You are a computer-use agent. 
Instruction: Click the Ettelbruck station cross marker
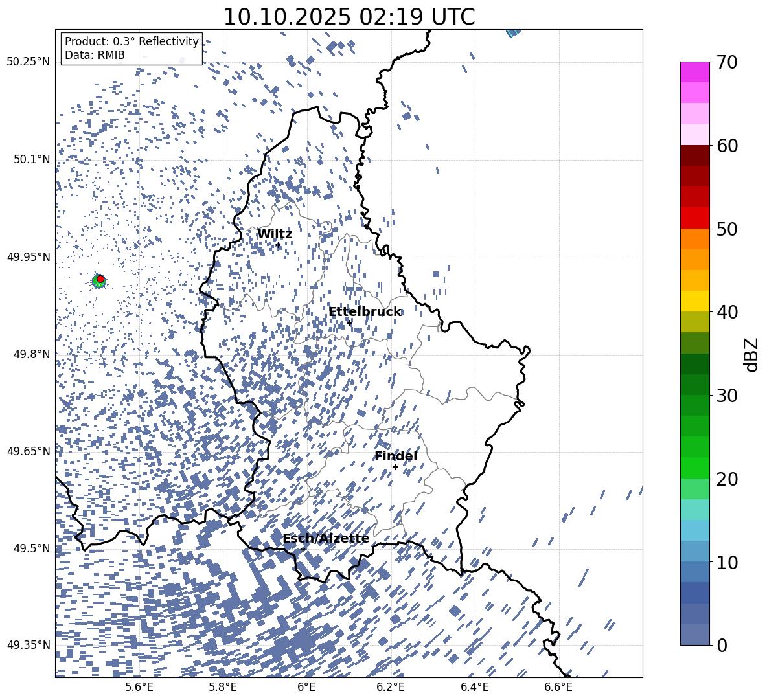349,322
